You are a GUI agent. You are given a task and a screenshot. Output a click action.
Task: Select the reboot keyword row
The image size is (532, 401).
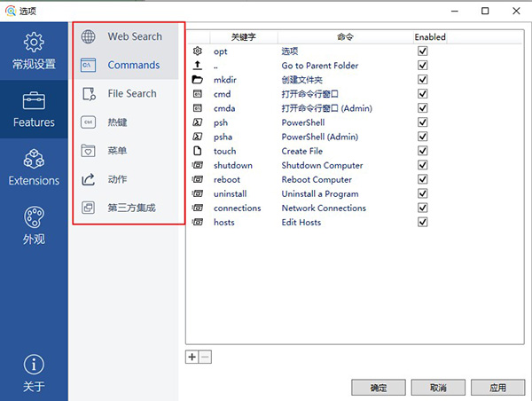[227, 179]
